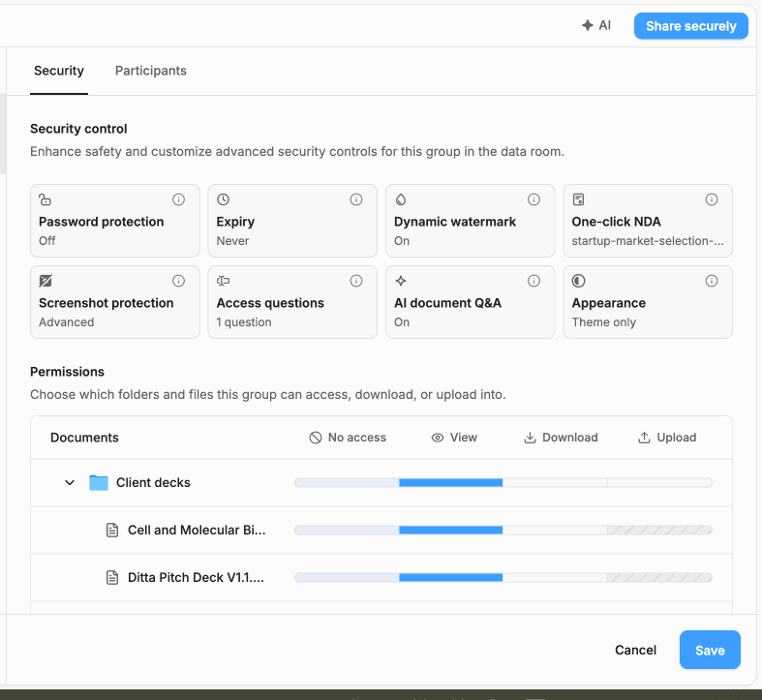The image size is (762, 700).
Task: Click the AI sparkle icon in header
Action: click(x=588, y=25)
